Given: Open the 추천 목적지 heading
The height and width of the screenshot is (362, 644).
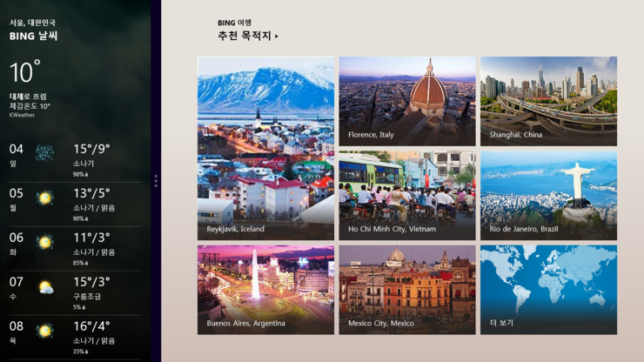Looking at the screenshot, I should click(x=244, y=37).
